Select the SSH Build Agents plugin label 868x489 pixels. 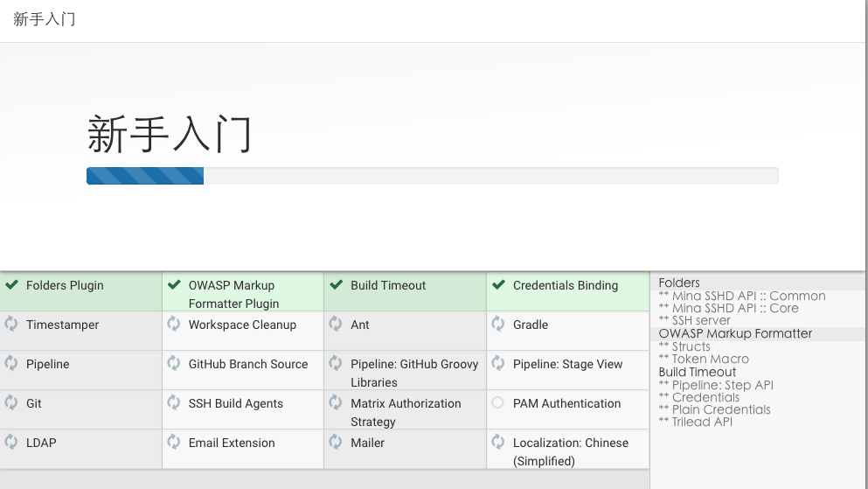click(235, 403)
